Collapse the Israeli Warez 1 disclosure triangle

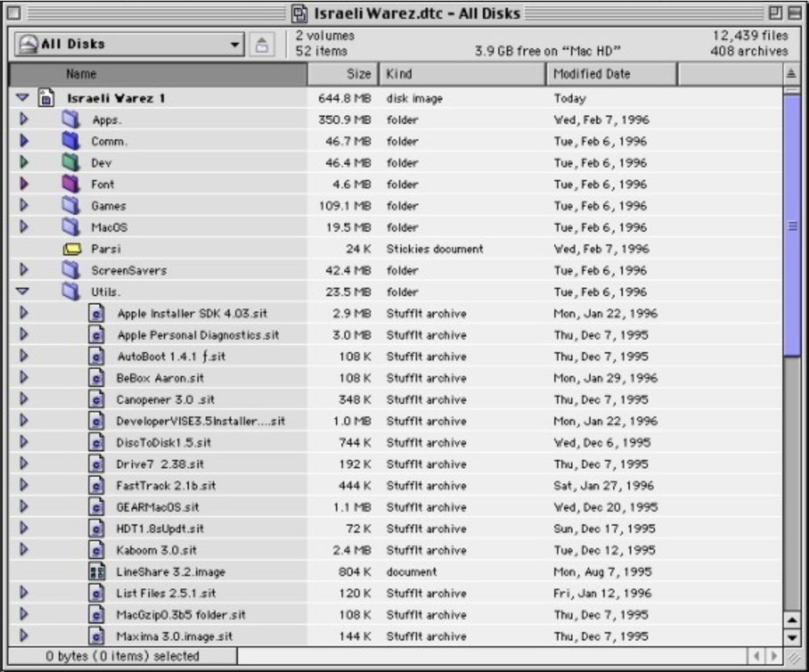22,97
